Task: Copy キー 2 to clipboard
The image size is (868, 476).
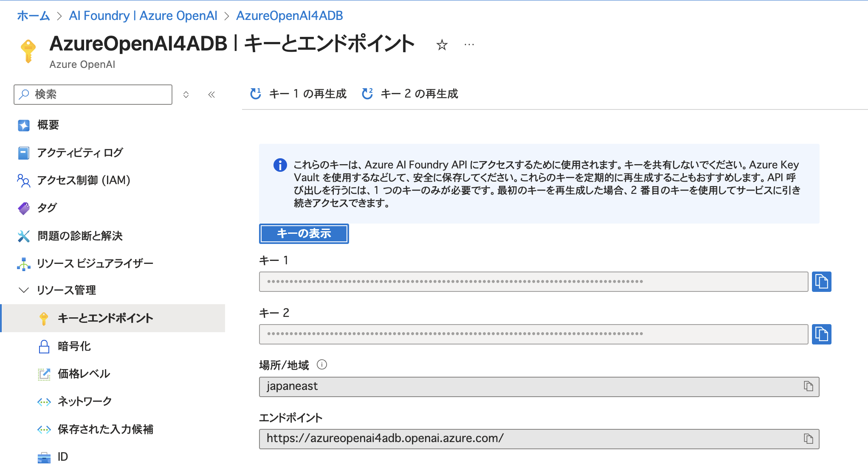Action: 822,334
